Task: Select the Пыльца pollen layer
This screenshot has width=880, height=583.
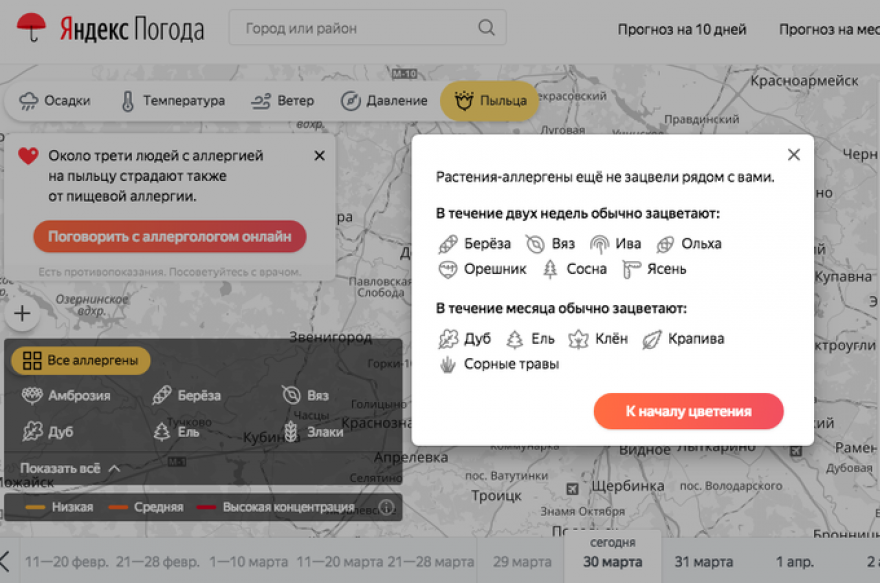Action: pos(490,101)
